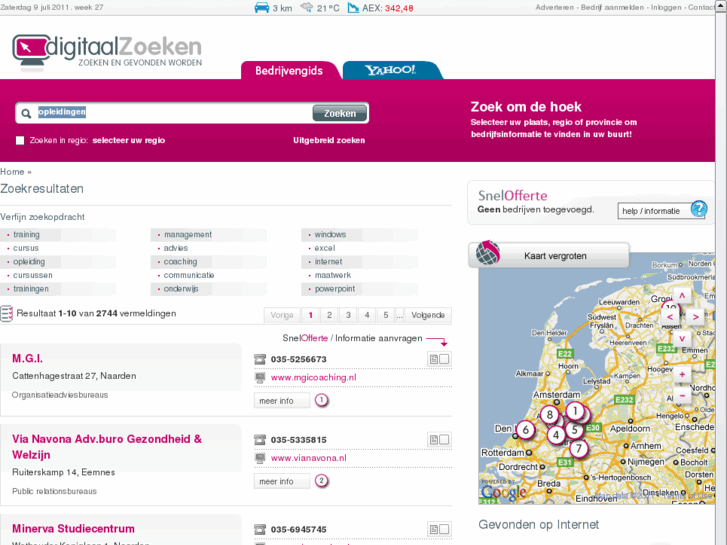
Task: Visit www.mgicoaching.nl website link
Action: click(x=314, y=378)
